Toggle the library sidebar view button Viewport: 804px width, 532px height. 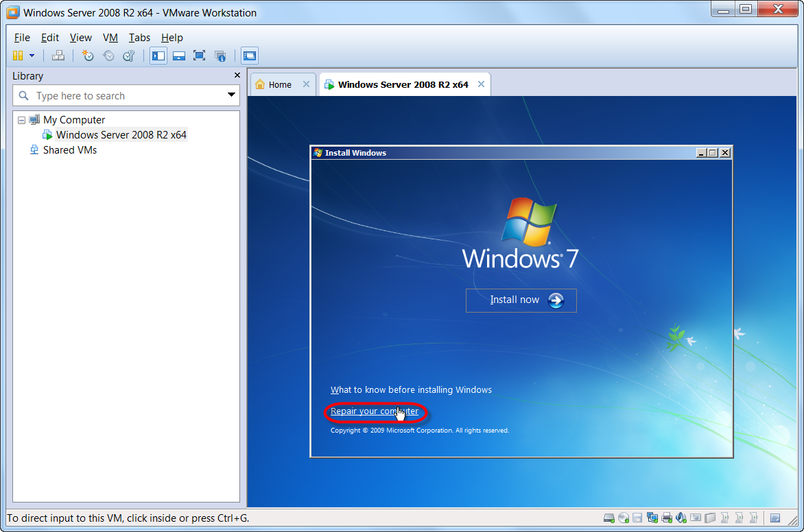[x=158, y=56]
